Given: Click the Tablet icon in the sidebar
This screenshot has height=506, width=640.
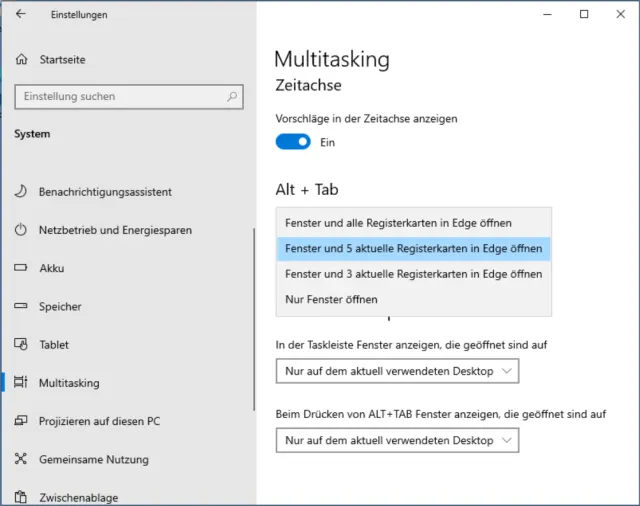Looking at the screenshot, I should click(x=21, y=344).
